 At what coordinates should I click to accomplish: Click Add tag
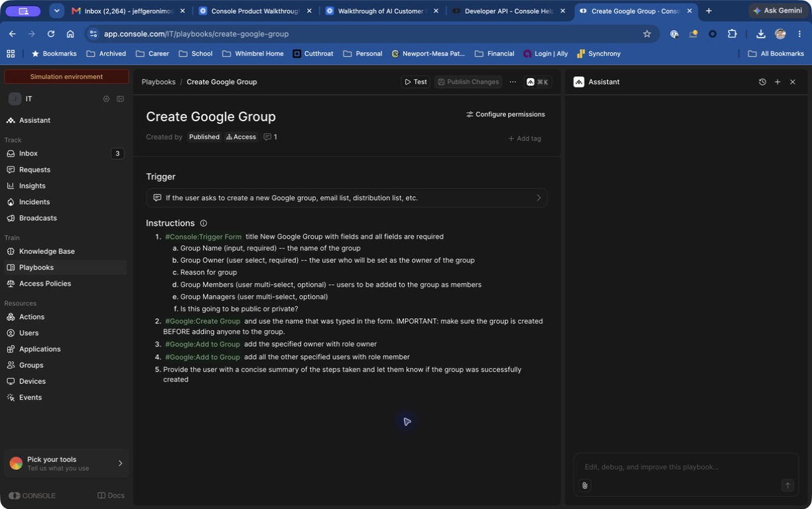click(524, 139)
